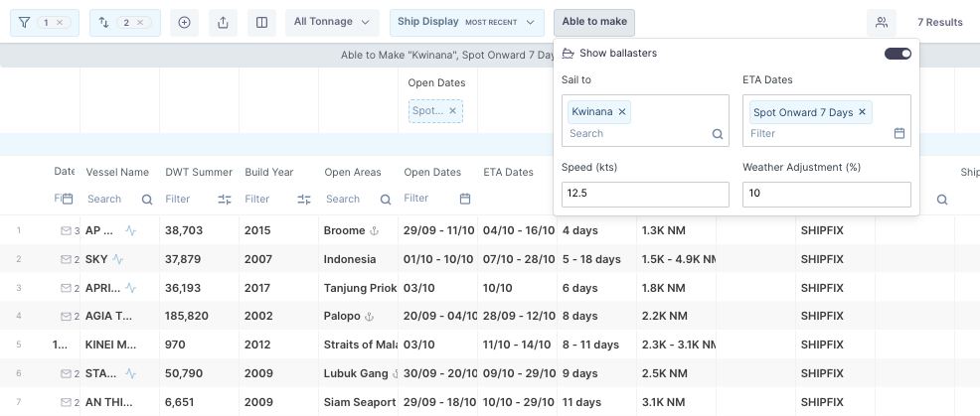Click the filter funnel icon
Image resolution: width=980 pixels, height=416 pixels.
(x=24, y=22)
